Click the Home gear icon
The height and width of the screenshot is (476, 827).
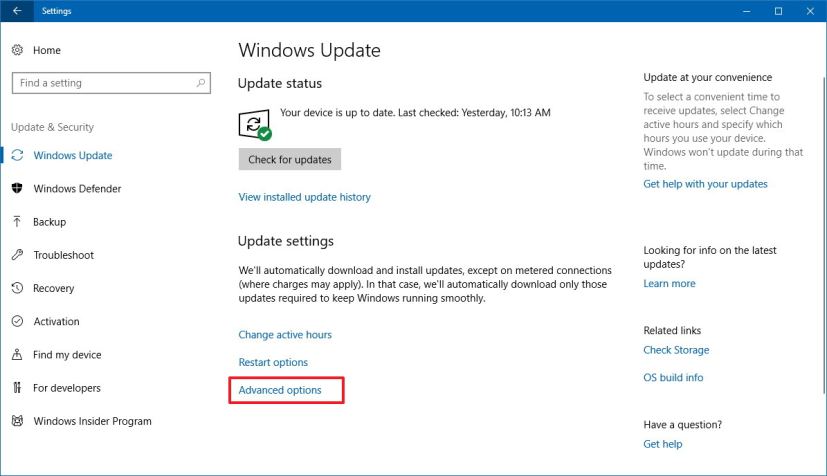[x=17, y=50]
